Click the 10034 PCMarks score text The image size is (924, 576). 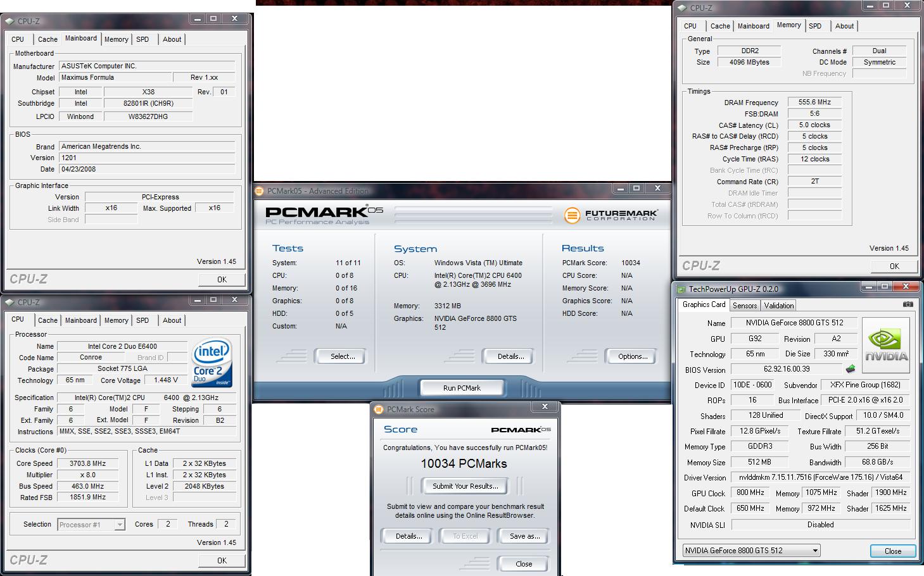point(464,464)
